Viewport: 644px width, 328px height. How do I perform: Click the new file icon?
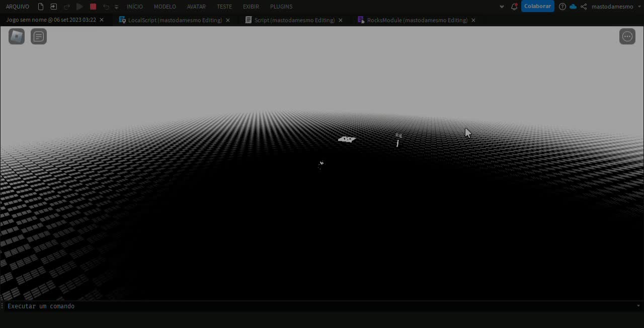tap(41, 7)
